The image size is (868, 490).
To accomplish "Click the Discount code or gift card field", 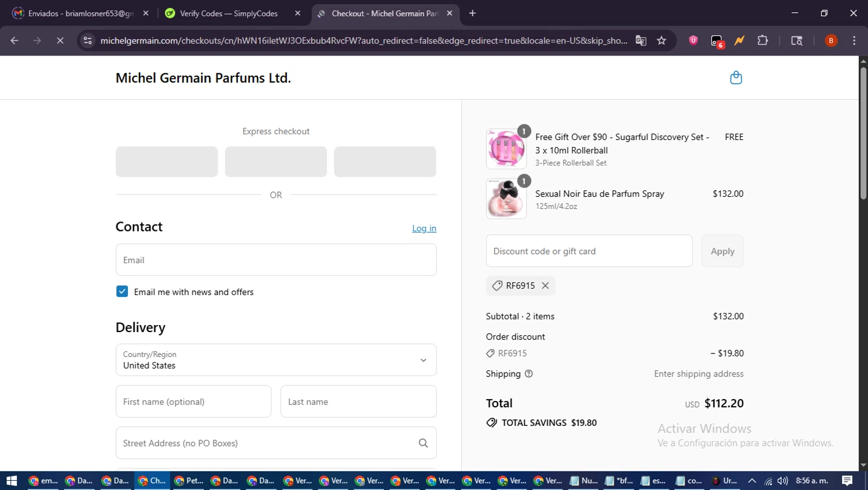I will point(589,251).
